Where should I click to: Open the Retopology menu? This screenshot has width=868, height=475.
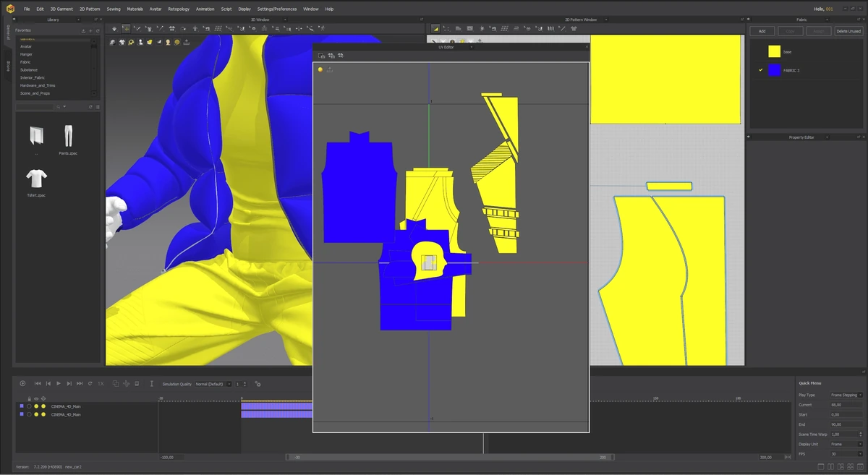179,9
